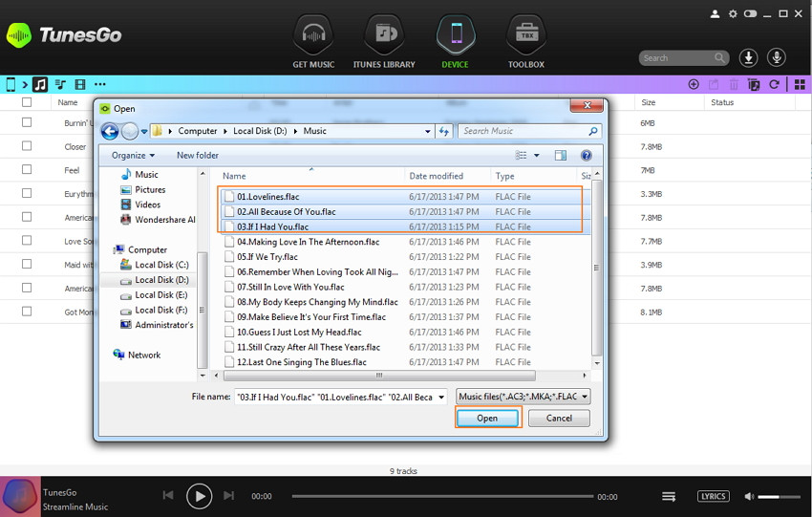Select Music in navigation pane
Image resolution: width=812 pixels, height=517 pixels.
[146, 175]
